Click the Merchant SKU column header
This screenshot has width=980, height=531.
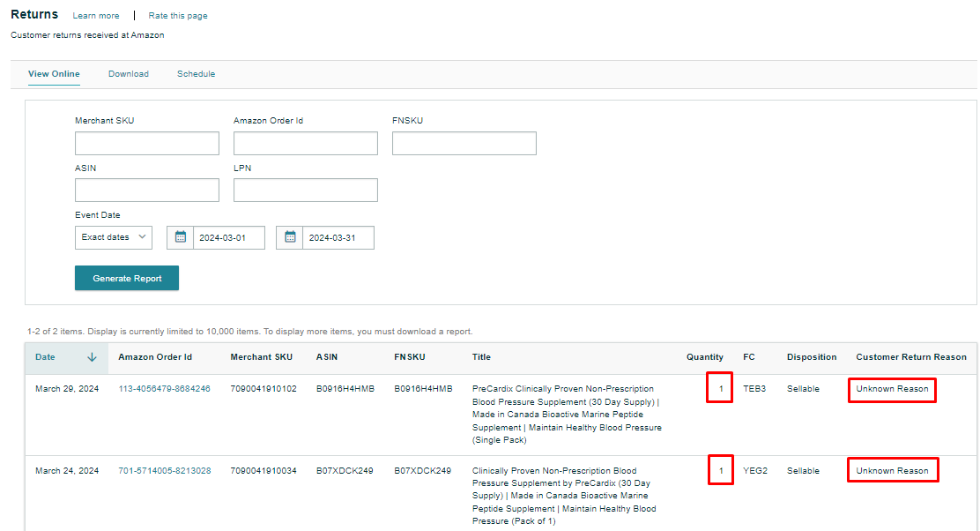pyautogui.click(x=261, y=357)
